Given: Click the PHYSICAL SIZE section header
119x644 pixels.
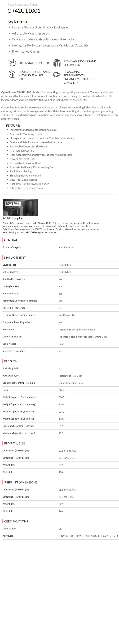Looking at the screenshot, I should click(14, 443).
